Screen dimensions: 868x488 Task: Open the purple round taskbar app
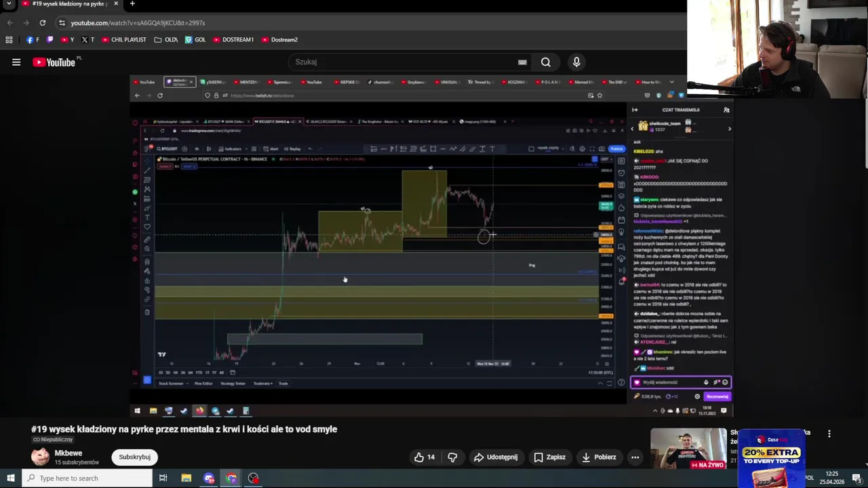coord(209,478)
